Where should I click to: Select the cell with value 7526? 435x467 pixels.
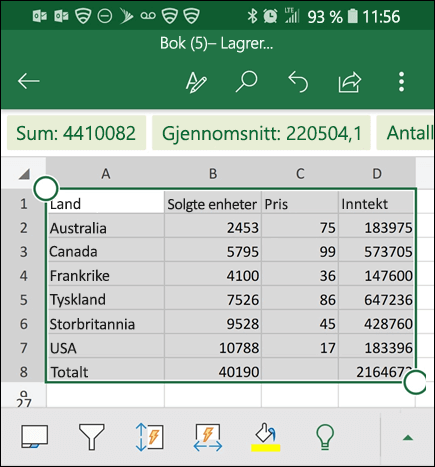(213, 300)
